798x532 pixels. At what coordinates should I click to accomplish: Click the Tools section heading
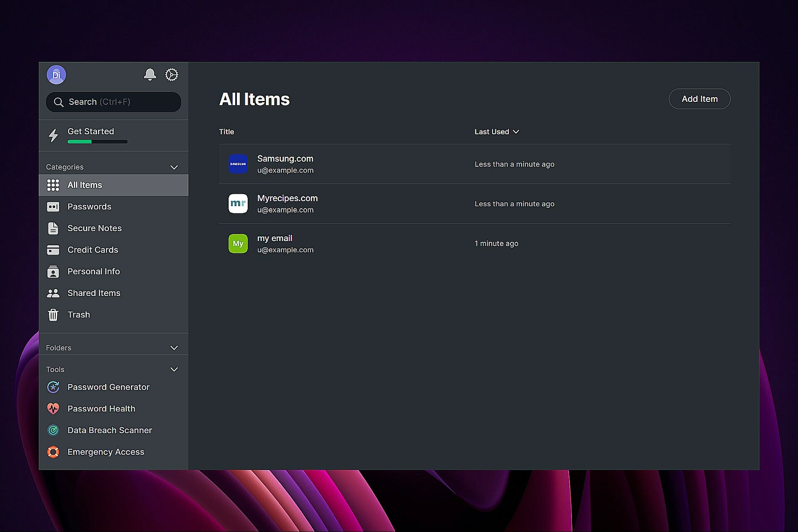[x=55, y=369]
